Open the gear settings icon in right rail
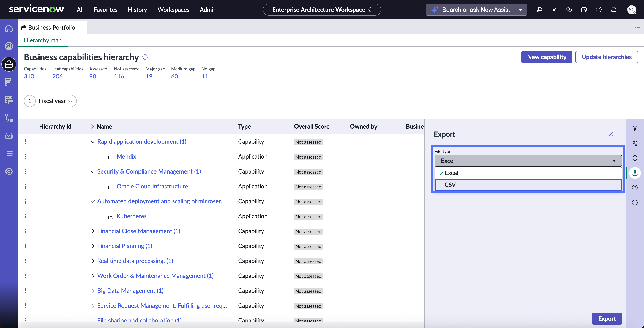Screen dimensions: 644x328 pos(635,158)
